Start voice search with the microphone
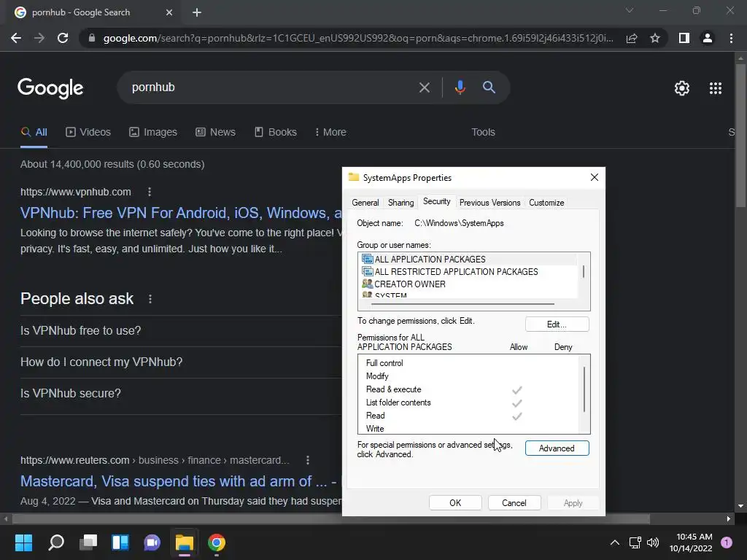The width and height of the screenshot is (747, 560). pyautogui.click(x=460, y=87)
